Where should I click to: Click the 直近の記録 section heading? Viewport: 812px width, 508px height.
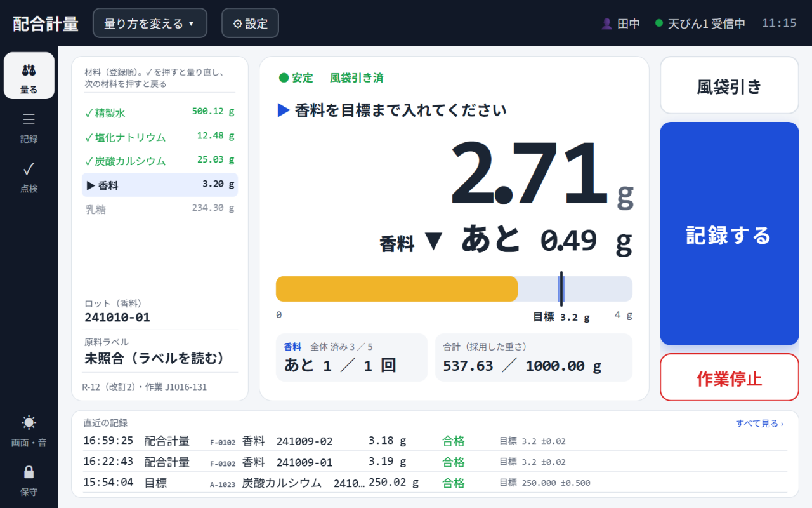pyautogui.click(x=105, y=423)
